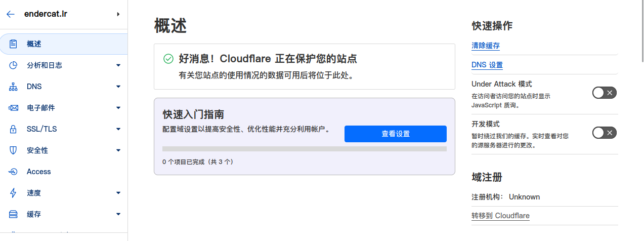Click the 电子邮件 envelope icon
The image size is (644, 241).
[14, 108]
